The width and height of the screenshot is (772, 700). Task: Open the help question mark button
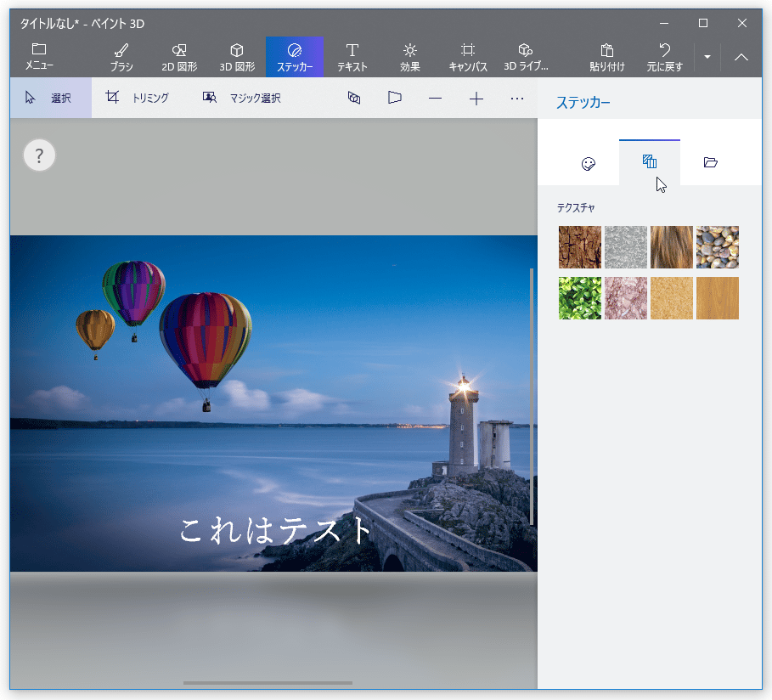(39, 155)
